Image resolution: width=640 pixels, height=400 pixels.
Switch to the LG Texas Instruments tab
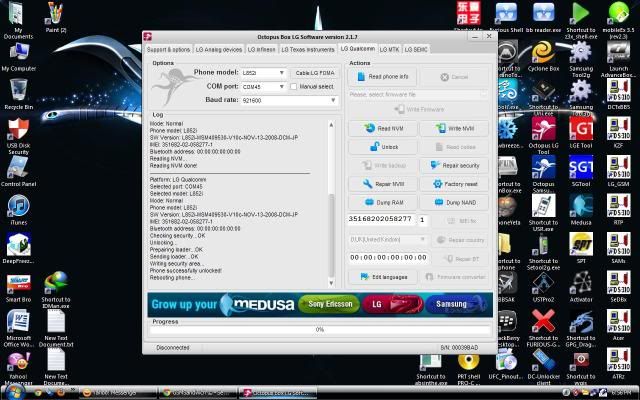(308, 49)
